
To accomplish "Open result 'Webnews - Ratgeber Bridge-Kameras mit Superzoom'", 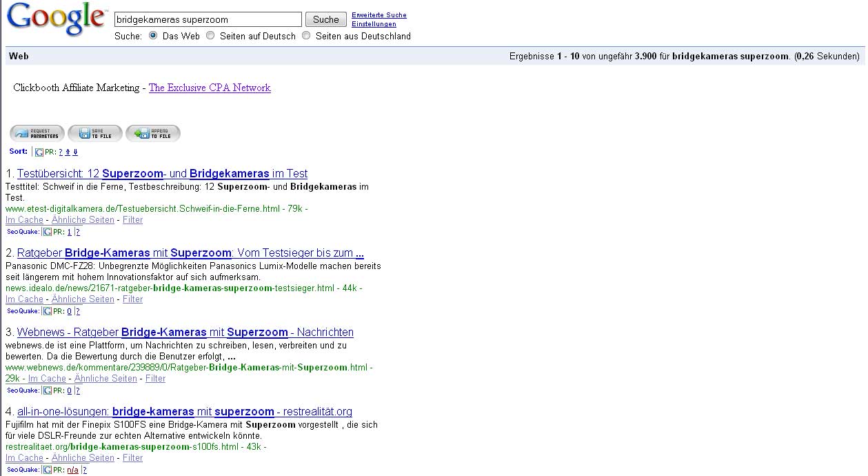I will pyautogui.click(x=185, y=333).
